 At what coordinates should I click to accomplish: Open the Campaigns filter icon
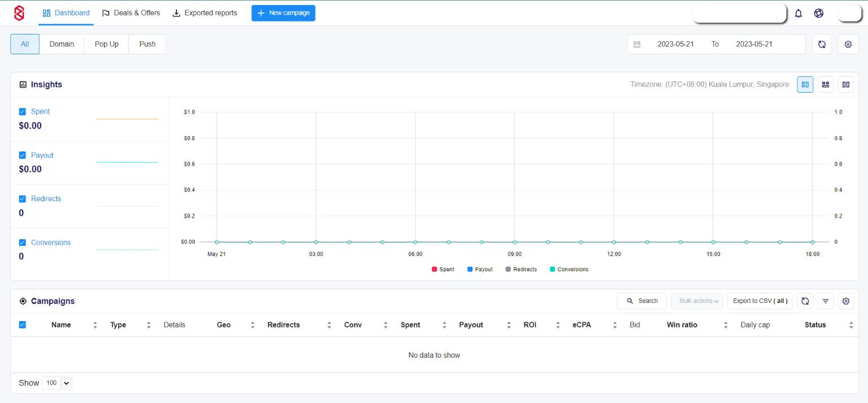[826, 301]
